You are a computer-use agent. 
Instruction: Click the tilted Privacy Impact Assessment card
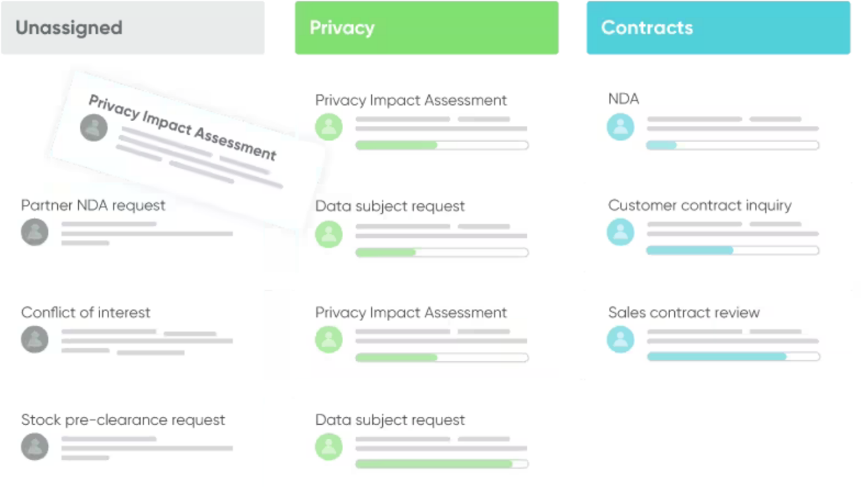pos(188,145)
